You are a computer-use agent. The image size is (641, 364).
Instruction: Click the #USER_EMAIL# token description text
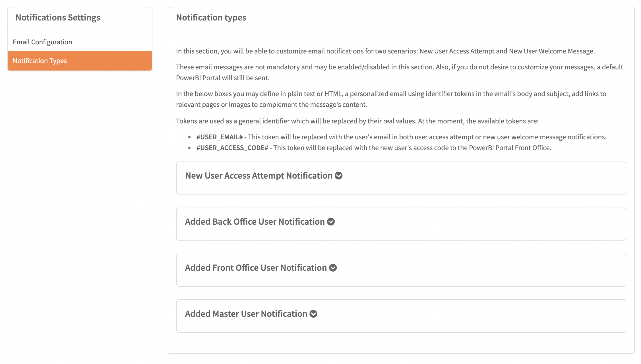point(427,137)
